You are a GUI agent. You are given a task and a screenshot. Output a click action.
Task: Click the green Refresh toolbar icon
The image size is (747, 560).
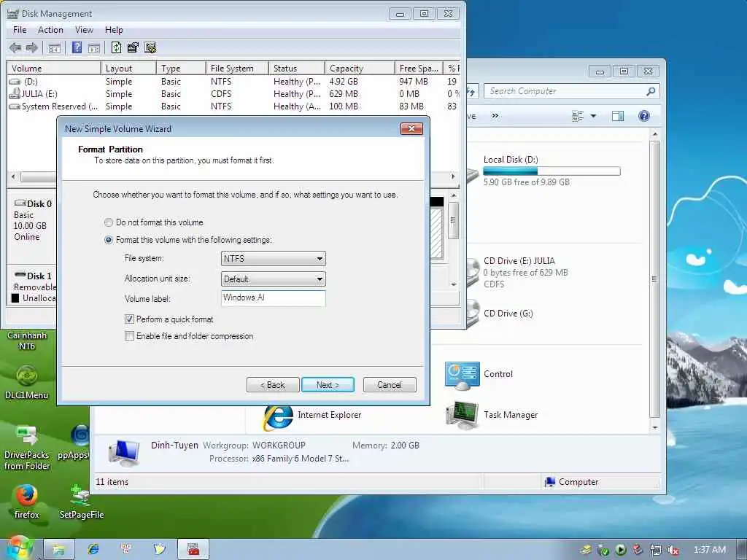pyautogui.click(x=116, y=47)
